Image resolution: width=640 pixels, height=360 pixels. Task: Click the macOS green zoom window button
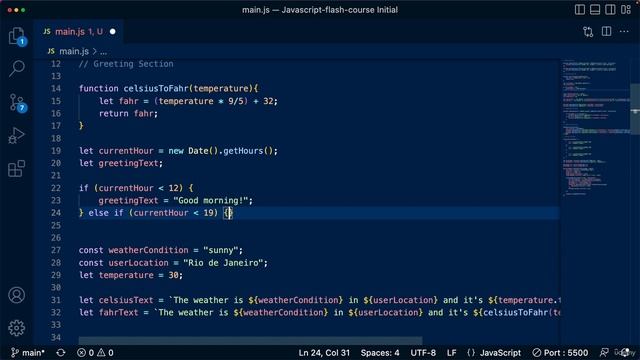pos(23,10)
